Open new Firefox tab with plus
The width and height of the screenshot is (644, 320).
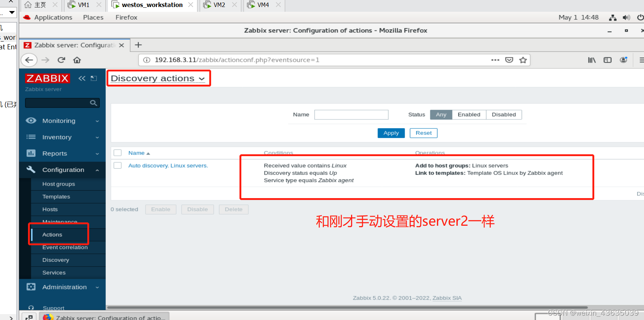pos(138,45)
